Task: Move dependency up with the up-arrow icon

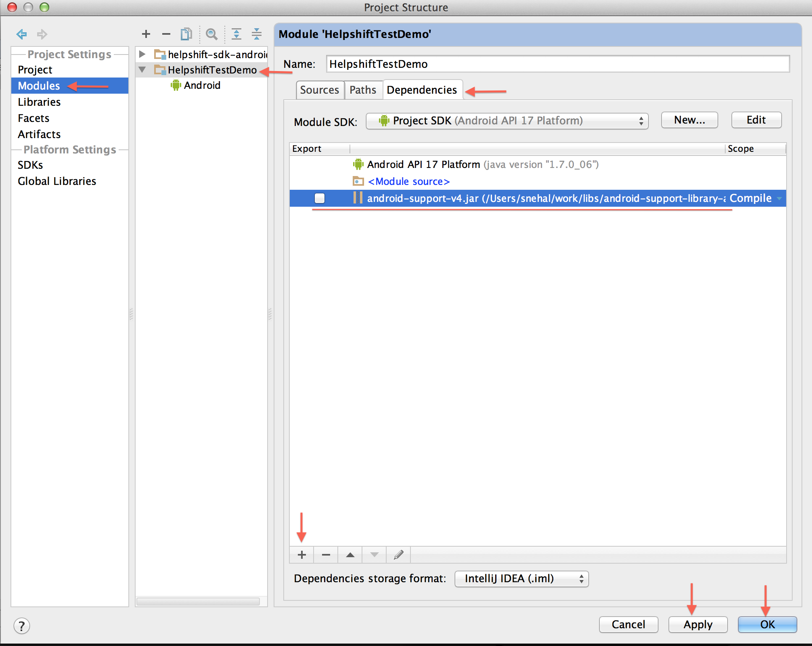Action: click(x=349, y=554)
